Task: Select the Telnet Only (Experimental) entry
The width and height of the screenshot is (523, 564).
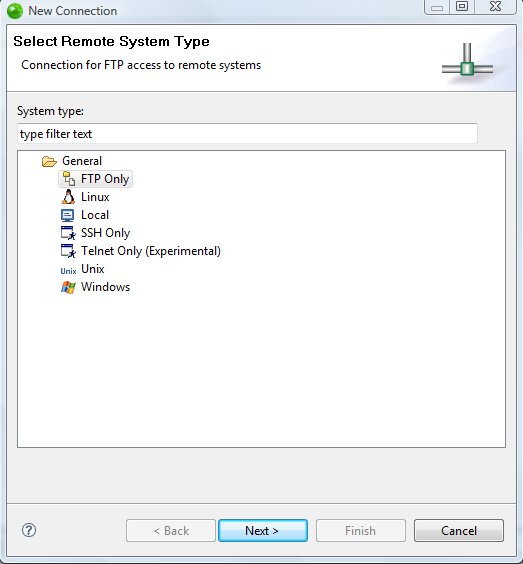Action: click(151, 251)
